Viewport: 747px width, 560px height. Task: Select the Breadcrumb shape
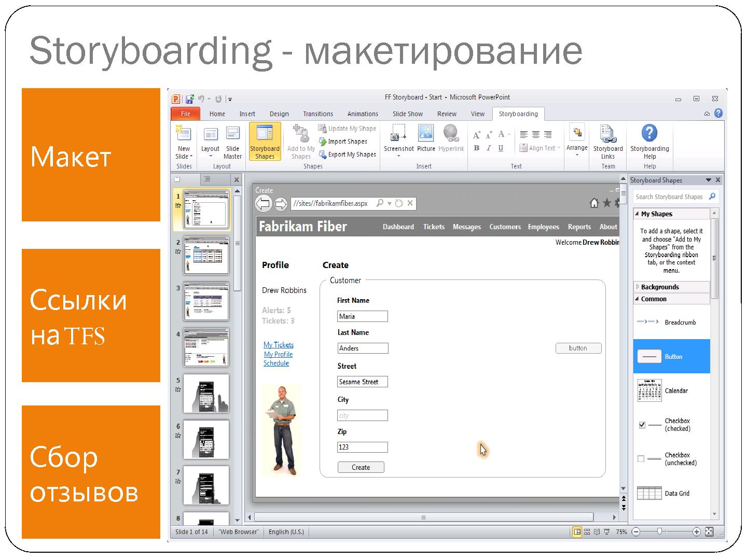point(671,323)
